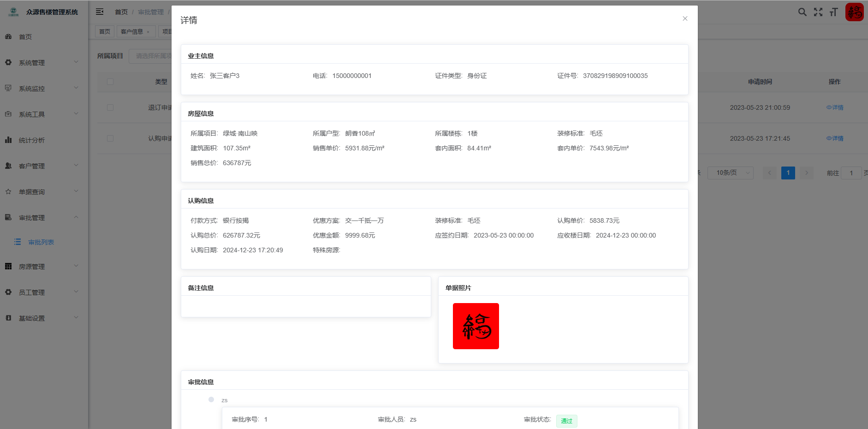Click the 单据查询 star icon
The width and height of the screenshot is (868, 429).
(x=8, y=191)
